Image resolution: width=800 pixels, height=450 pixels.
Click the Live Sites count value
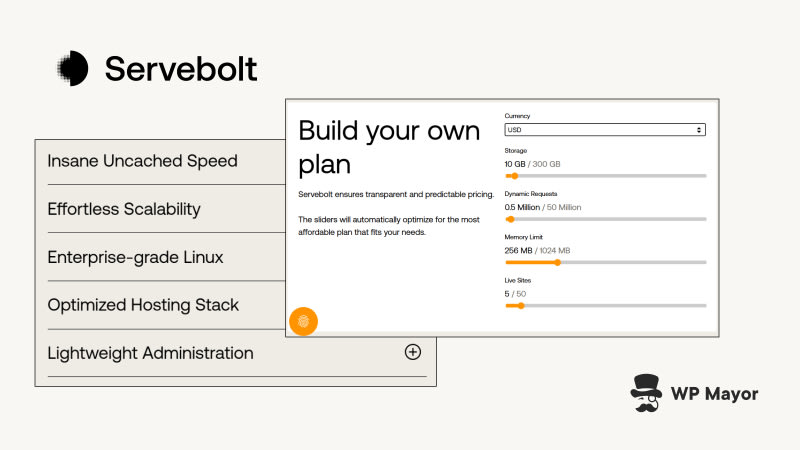coord(507,294)
